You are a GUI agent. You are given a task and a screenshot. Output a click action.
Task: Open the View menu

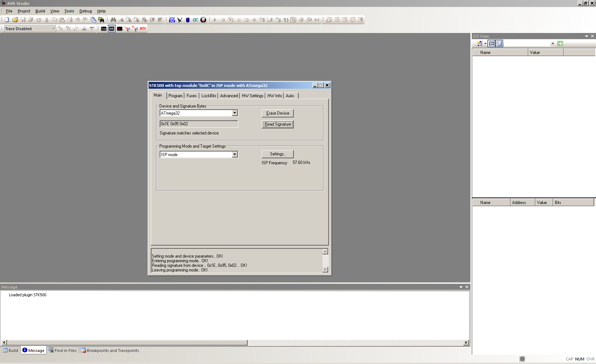point(55,11)
